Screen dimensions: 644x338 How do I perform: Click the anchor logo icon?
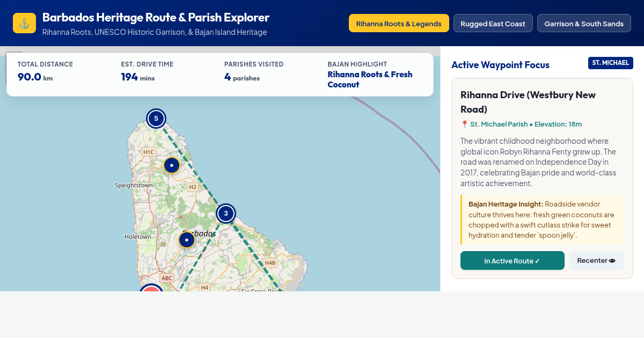click(24, 23)
